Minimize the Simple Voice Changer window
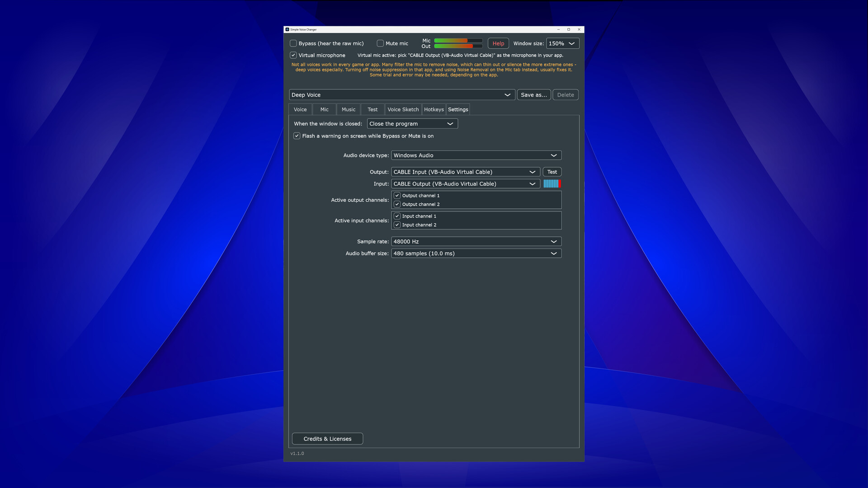868x488 pixels. (x=558, y=29)
